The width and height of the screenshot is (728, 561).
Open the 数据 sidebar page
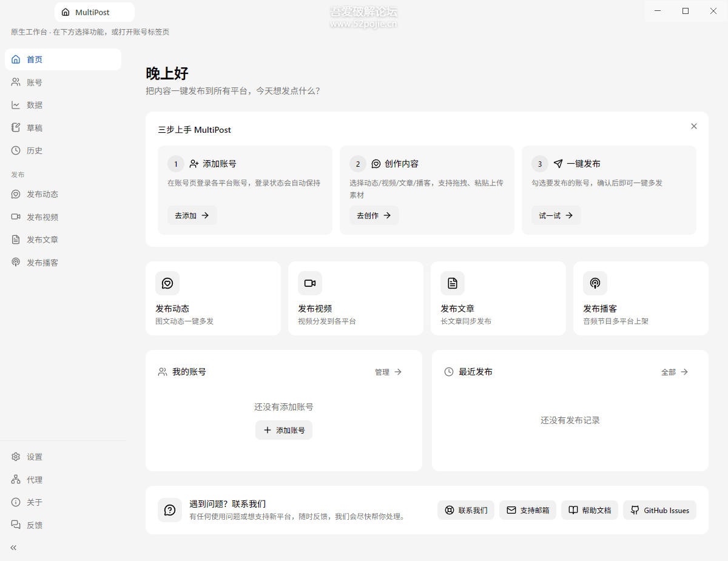tap(63, 105)
